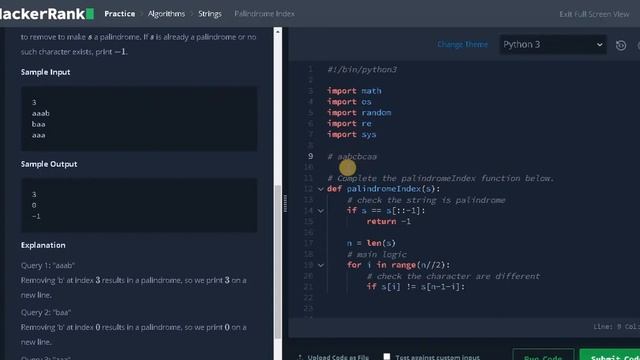The image size is (640, 360).
Task: Click the problem panel vertical scrollbar
Action: coord(278,261)
